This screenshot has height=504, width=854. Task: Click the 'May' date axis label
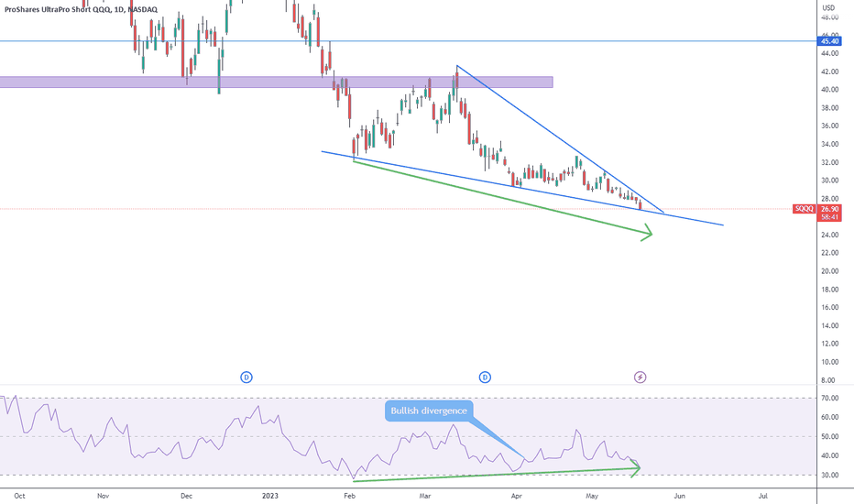click(592, 496)
